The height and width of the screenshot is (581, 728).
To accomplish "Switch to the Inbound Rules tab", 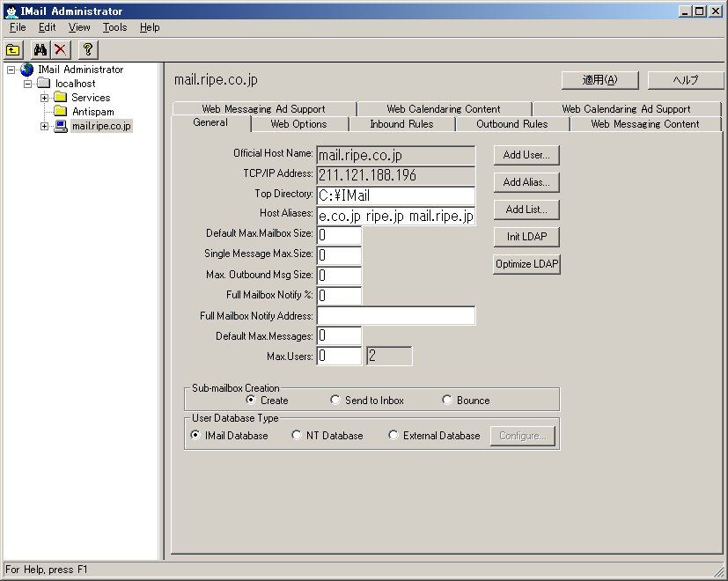I will [401, 124].
